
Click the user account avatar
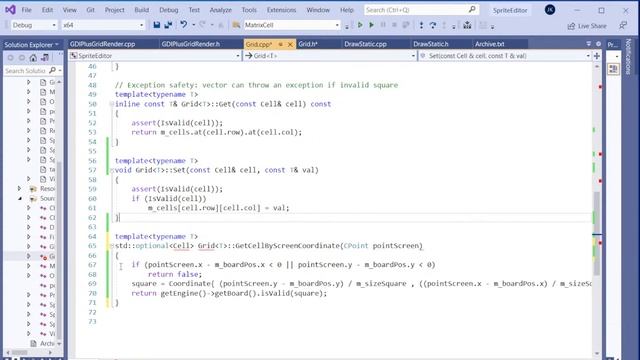[x=550, y=10]
